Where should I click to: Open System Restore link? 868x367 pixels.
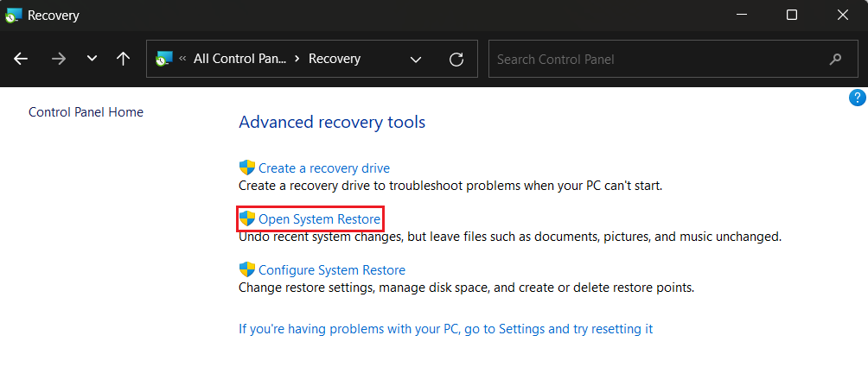319,219
